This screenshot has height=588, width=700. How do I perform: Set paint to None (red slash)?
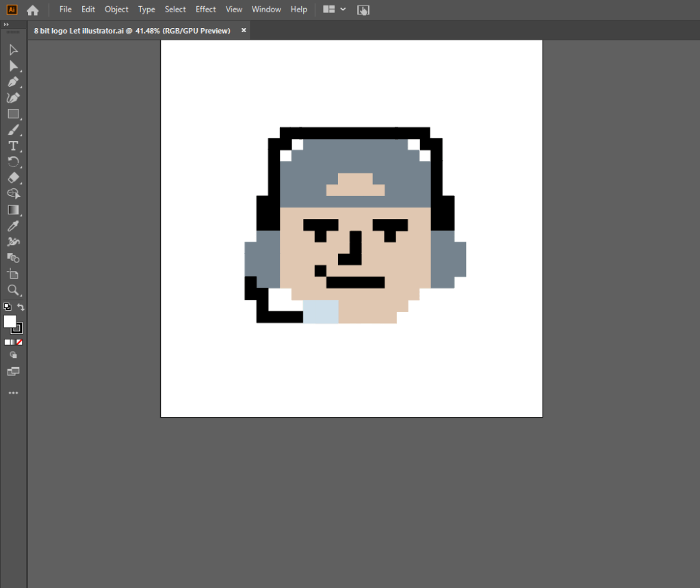19,342
